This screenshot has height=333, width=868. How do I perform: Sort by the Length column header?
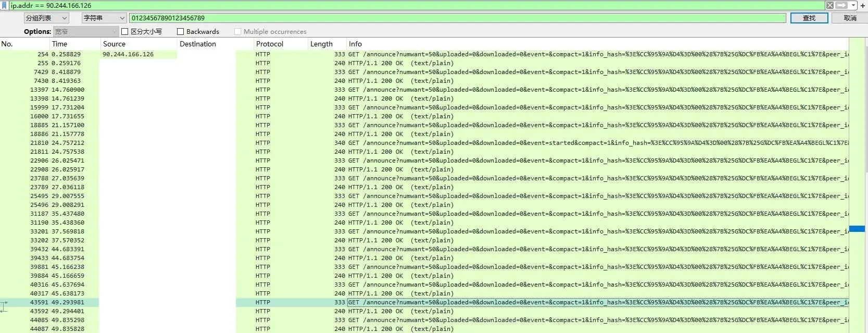tap(327, 44)
